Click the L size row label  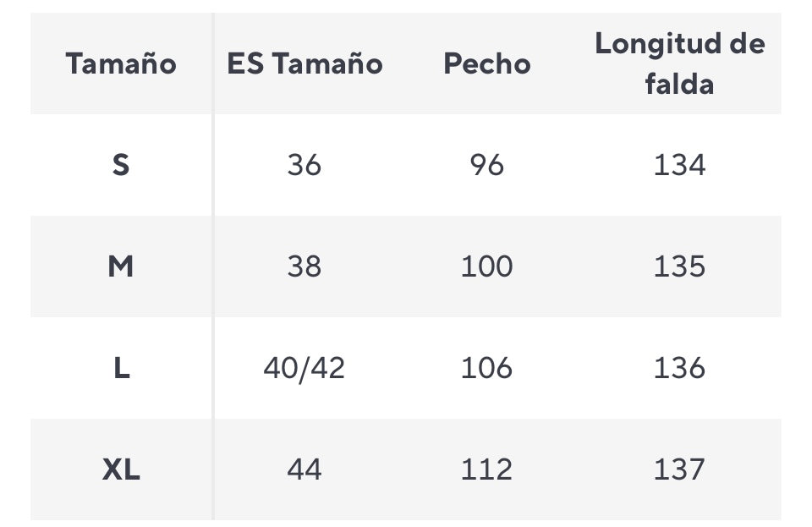(121, 368)
